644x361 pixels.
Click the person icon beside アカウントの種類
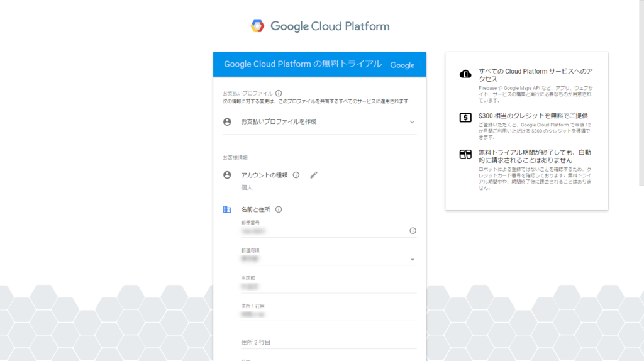(x=227, y=175)
